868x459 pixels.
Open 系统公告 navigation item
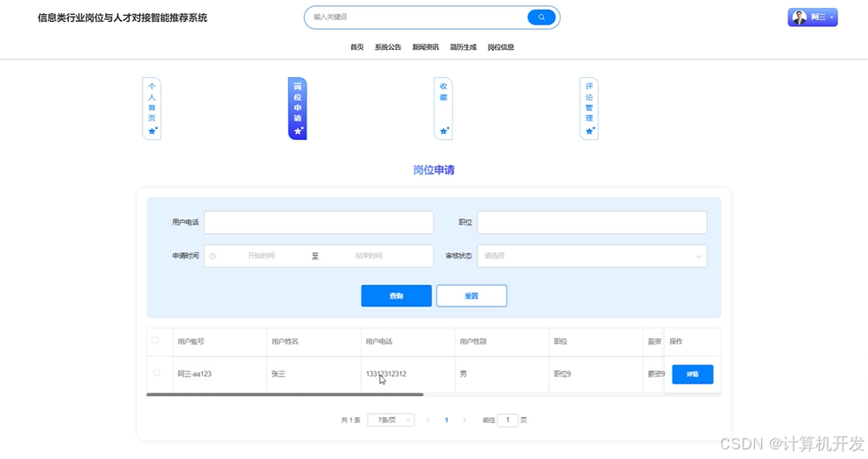388,47
